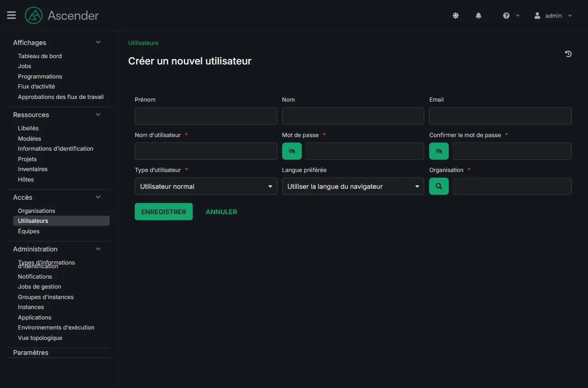This screenshot has height=388, width=588.
Task: Open the Organisation search lookup
Action: click(439, 186)
